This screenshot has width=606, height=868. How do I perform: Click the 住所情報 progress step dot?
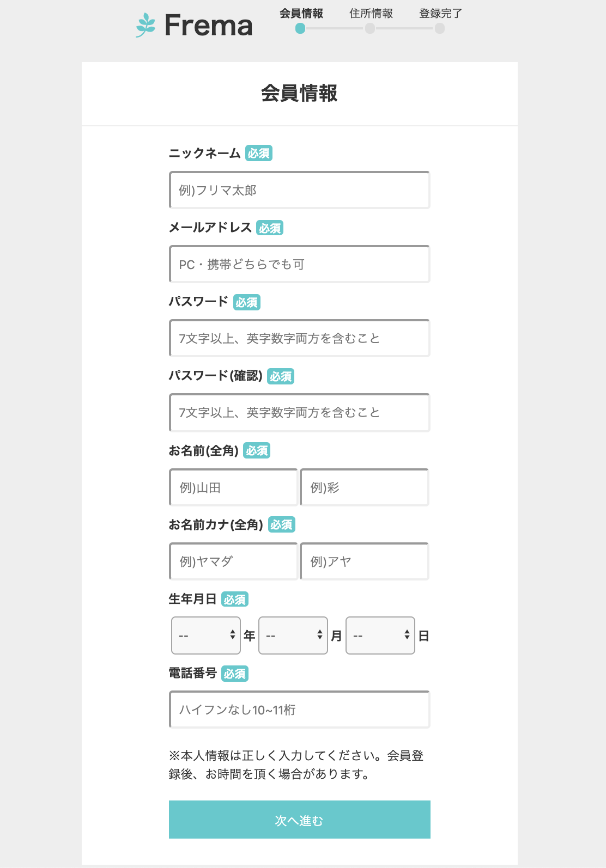click(x=370, y=28)
